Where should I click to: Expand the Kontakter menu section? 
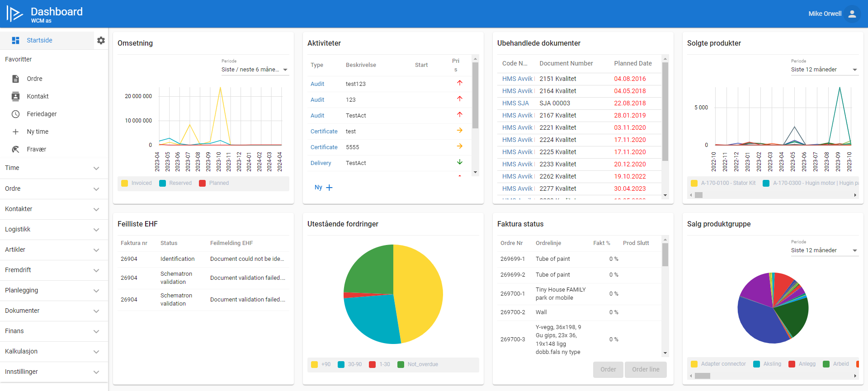[54, 209]
